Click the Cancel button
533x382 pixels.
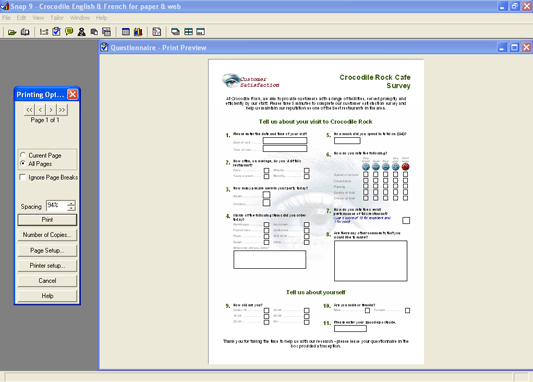tap(47, 280)
